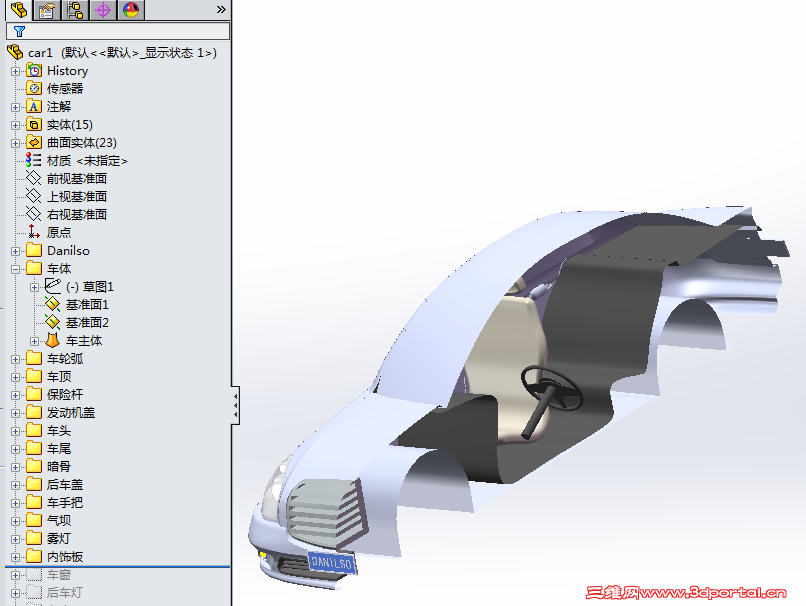This screenshot has height=606, width=806.
Task: Select the History clock icon
Action: pos(34,70)
